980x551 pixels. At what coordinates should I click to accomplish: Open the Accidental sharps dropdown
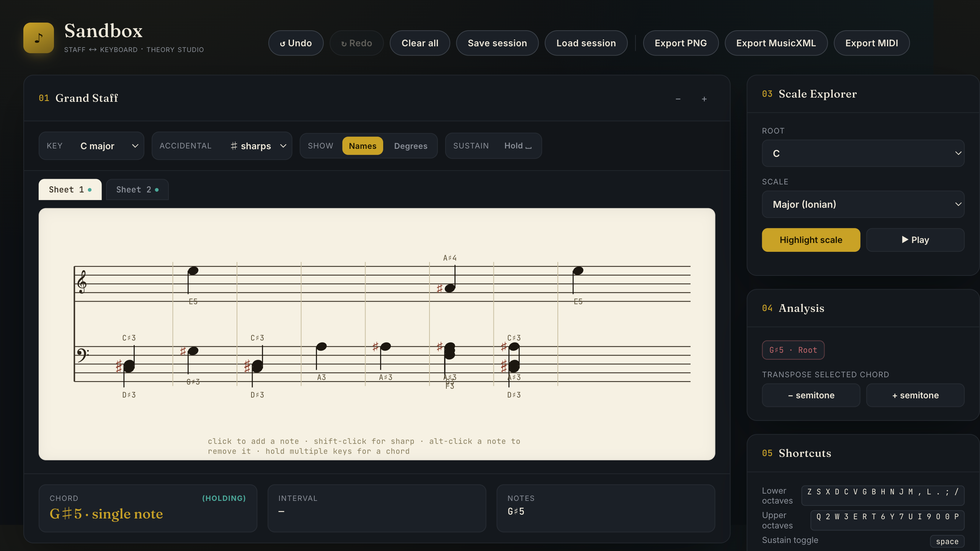[222, 146]
